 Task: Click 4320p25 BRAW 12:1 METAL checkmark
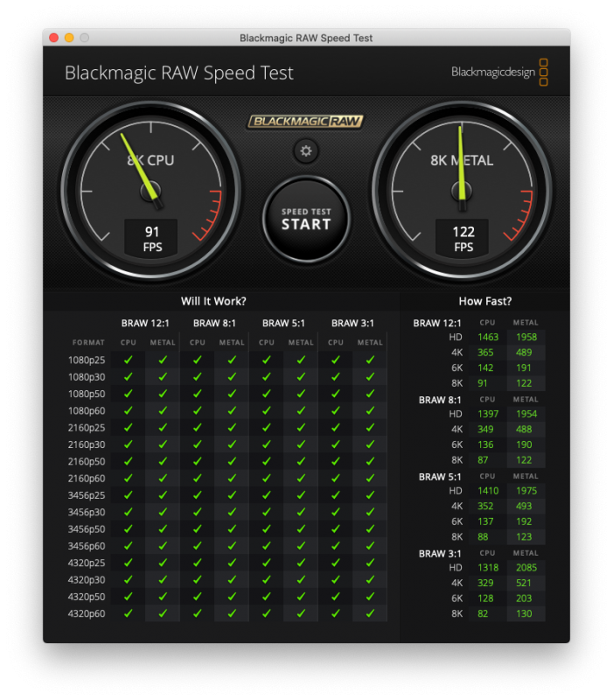click(163, 563)
